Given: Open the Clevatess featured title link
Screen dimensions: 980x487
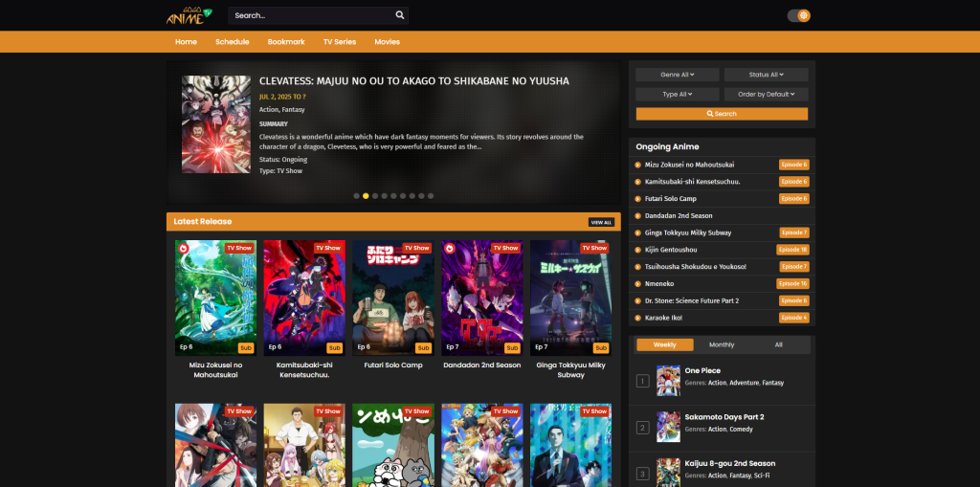Looking at the screenshot, I should [414, 81].
